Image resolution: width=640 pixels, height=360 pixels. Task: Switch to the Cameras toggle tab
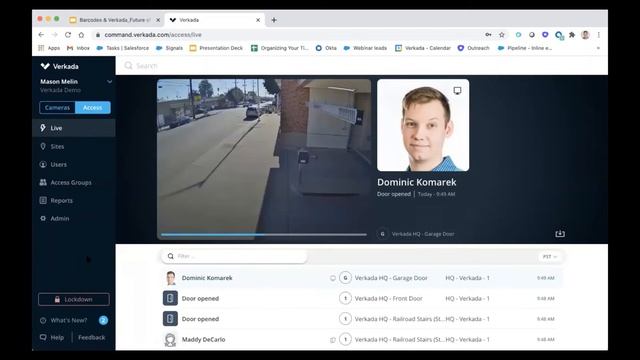point(57,108)
